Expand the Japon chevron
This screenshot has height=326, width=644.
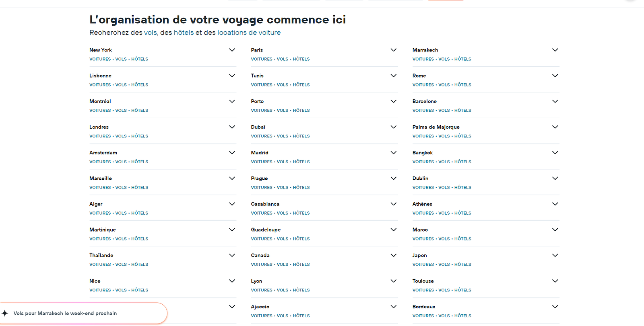point(555,255)
